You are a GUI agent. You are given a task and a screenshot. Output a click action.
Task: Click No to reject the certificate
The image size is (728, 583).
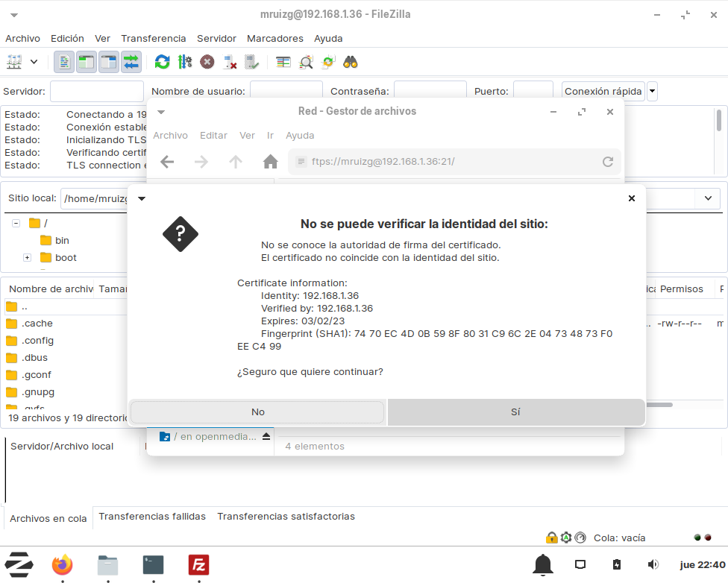pos(257,412)
